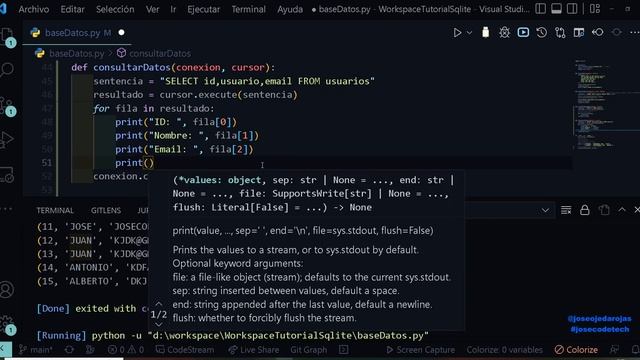Click the SELECT query string on sentencia line
640x360 pixels.
[x=267, y=81]
